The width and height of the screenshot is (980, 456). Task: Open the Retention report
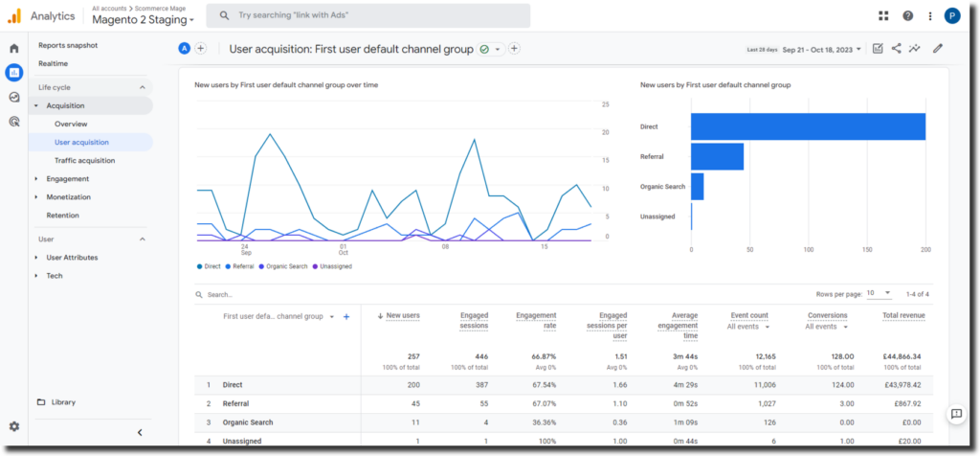pyautogui.click(x=62, y=215)
